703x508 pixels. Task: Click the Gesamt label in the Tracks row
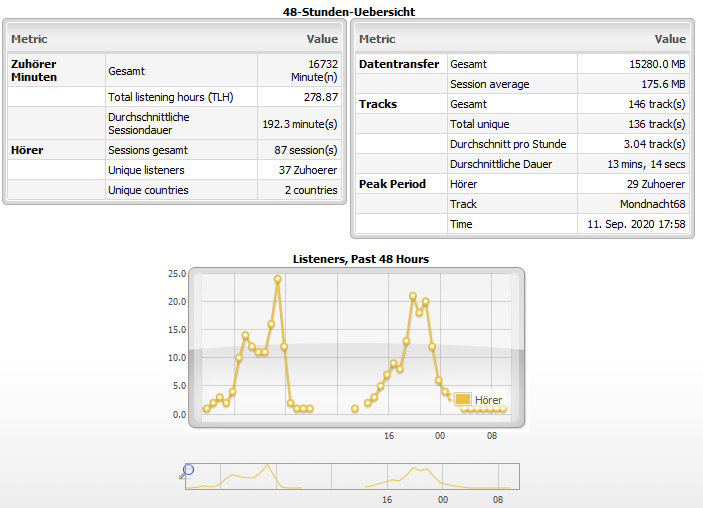click(x=468, y=104)
